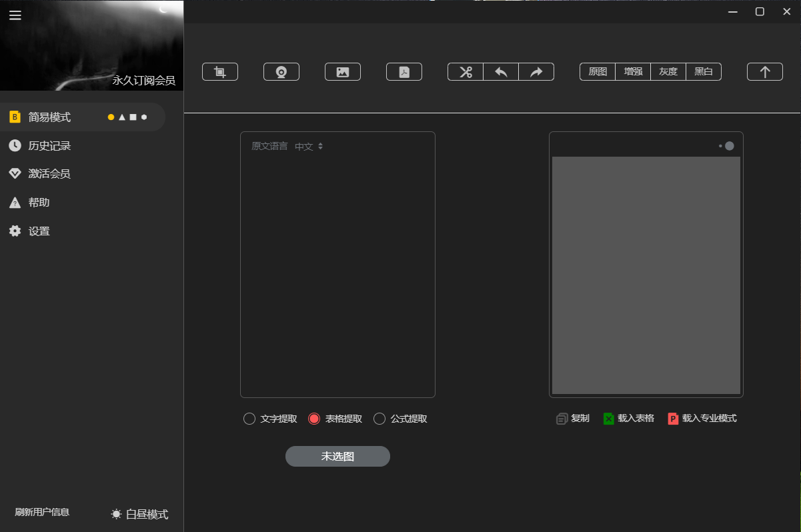Select the scissors cut tool
This screenshot has height=532, width=801.
466,72
